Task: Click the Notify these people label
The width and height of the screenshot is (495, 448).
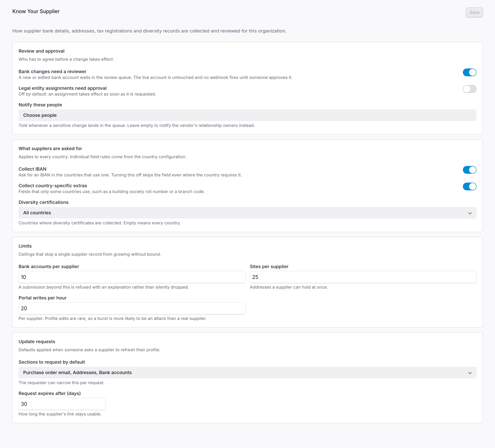Action: [40, 105]
